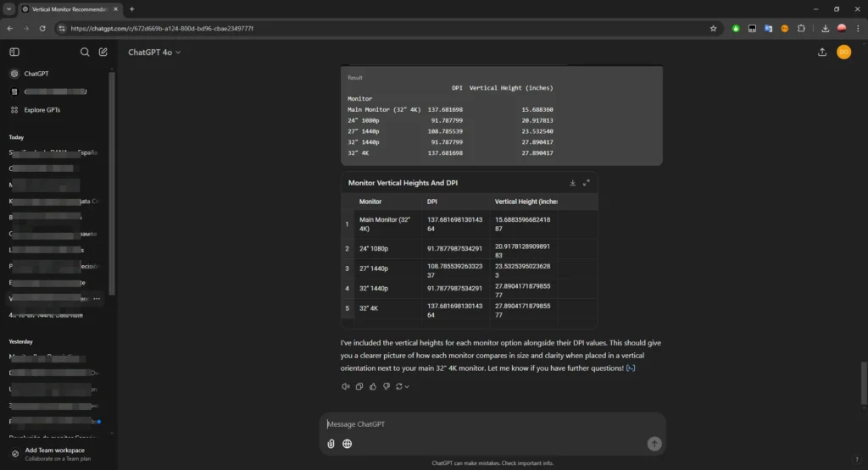Open the browser three-dot menu
This screenshot has height=470, width=868.
pos(858,28)
